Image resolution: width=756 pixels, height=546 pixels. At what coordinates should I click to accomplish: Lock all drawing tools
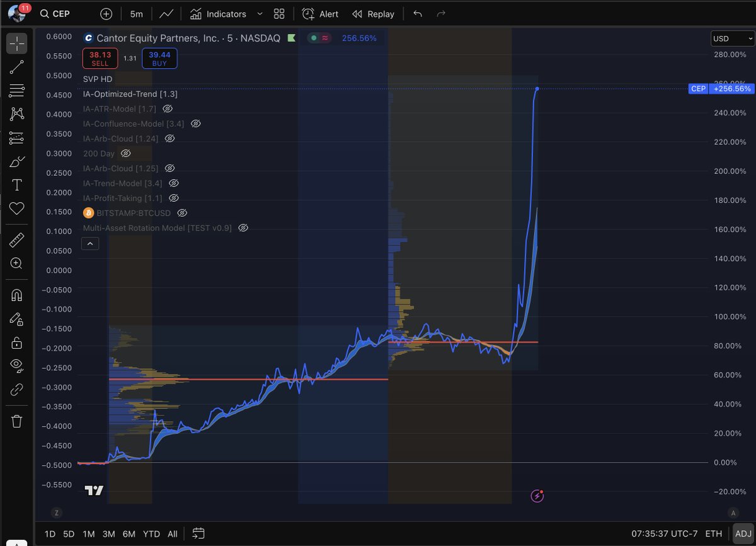click(x=17, y=342)
